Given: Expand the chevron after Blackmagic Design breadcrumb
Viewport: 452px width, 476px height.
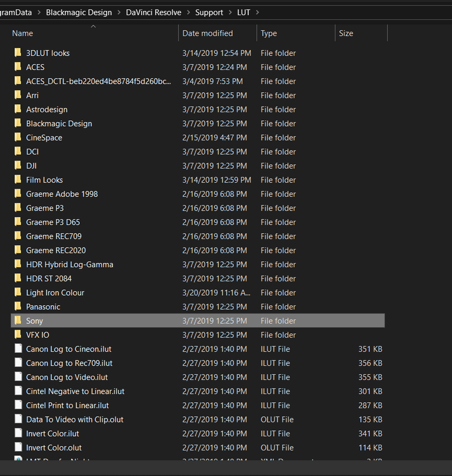Looking at the screenshot, I should [x=119, y=12].
